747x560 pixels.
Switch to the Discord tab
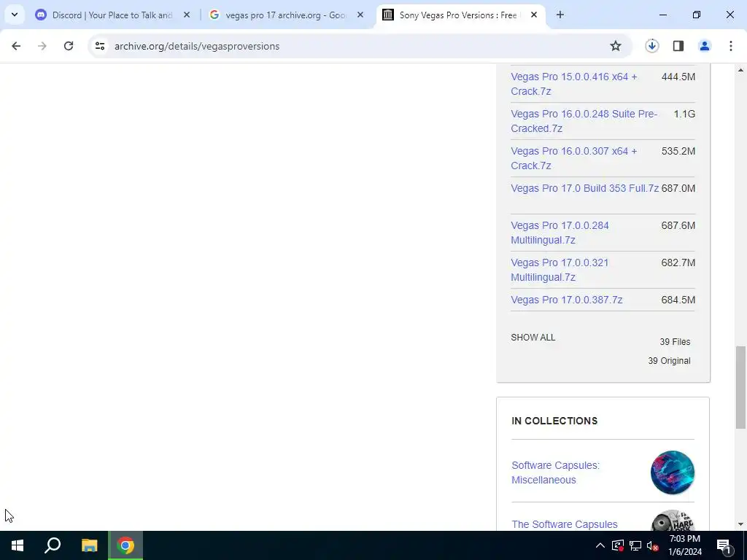point(112,15)
